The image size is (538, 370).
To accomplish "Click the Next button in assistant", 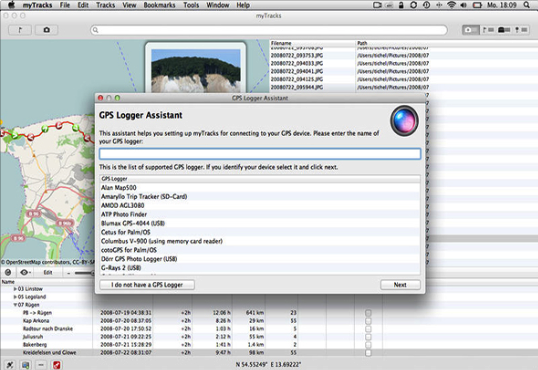I will click(400, 285).
